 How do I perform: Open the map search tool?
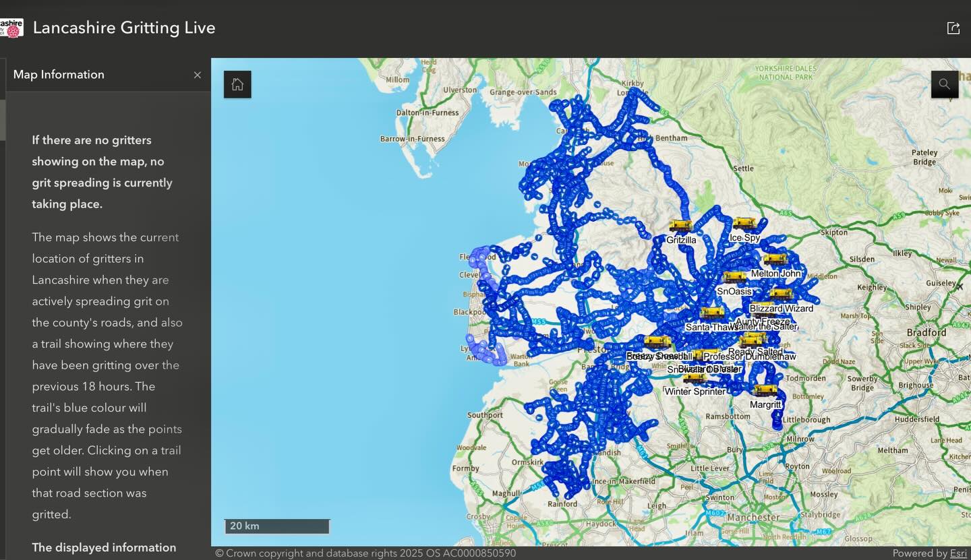[x=944, y=84]
